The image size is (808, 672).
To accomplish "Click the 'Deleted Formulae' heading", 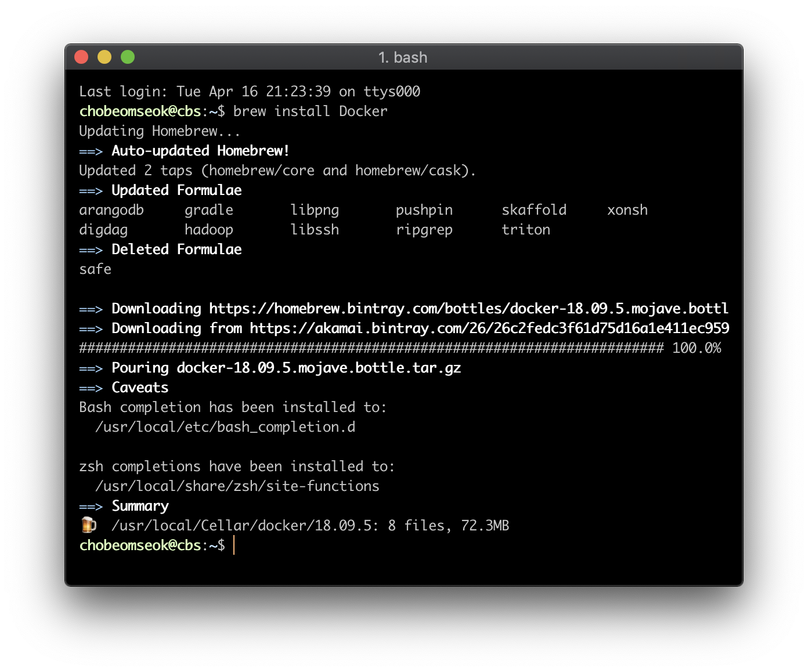I will 176,250.
